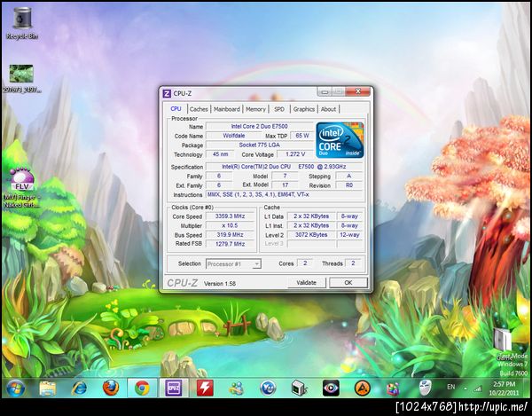Click the OK button in CPU-Z
Image resolution: width=532 pixels, height=416 pixels.
pyautogui.click(x=348, y=283)
